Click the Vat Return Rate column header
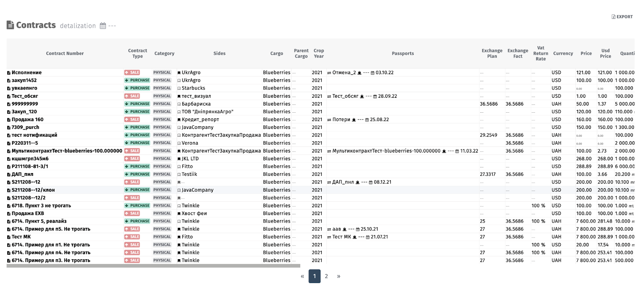Screen dimensions: 644x291 (x=541, y=54)
